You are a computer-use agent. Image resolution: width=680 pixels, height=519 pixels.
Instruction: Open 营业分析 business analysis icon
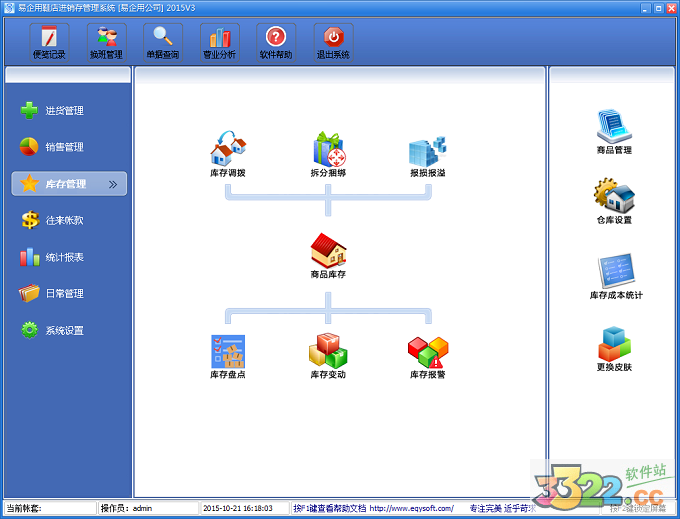[x=219, y=42]
